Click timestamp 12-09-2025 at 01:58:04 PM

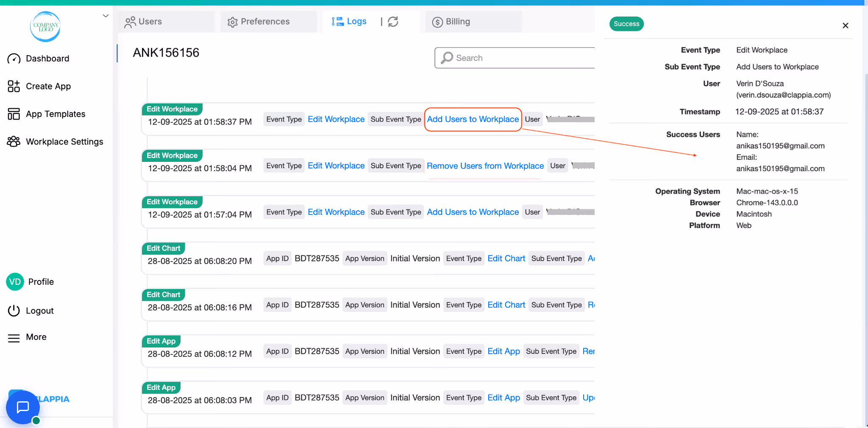tap(200, 168)
